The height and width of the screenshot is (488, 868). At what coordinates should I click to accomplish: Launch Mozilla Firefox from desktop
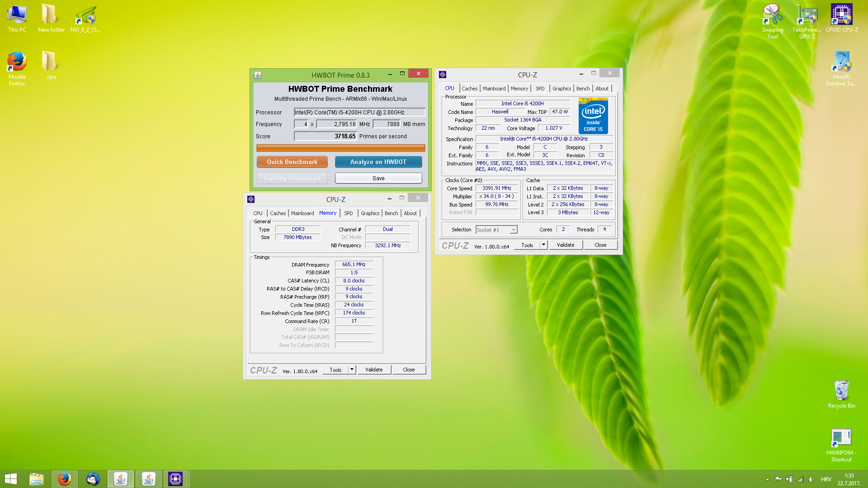pyautogui.click(x=17, y=69)
